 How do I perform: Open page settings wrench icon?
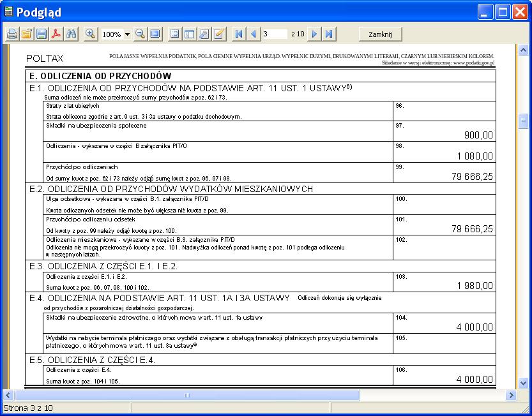pos(204,34)
